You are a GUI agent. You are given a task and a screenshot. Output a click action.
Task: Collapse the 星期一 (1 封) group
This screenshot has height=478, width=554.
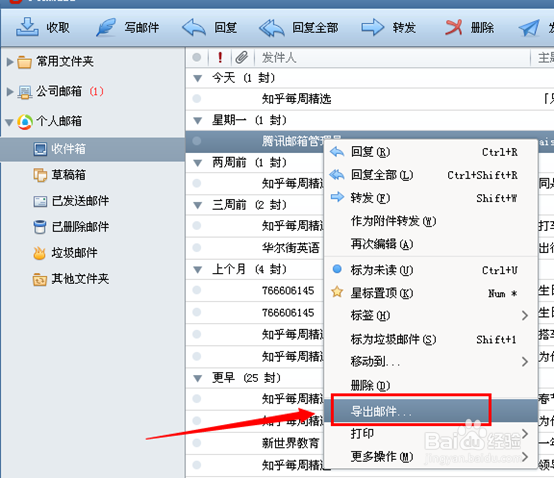[198, 121]
